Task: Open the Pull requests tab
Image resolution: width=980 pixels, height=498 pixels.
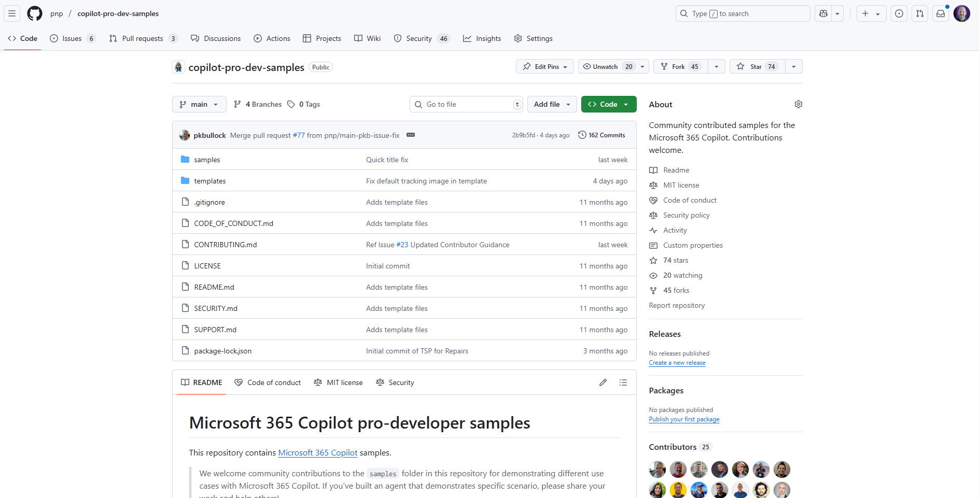Action: 143,38
